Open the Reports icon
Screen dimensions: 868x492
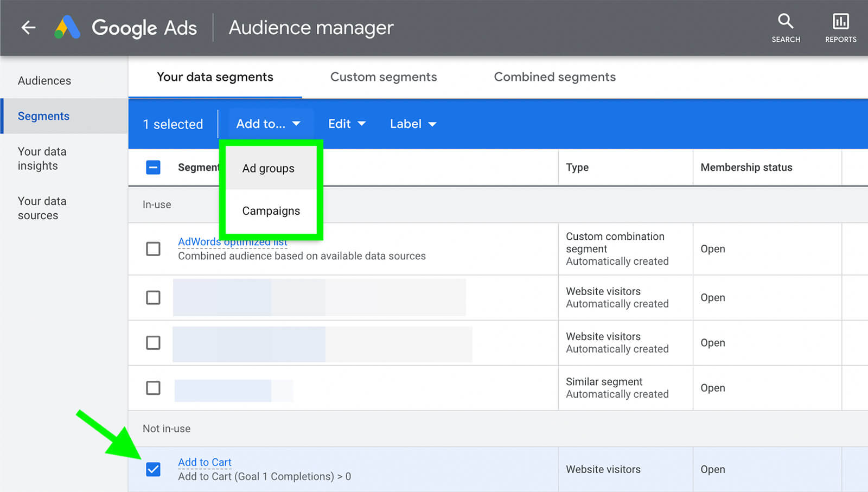point(840,28)
